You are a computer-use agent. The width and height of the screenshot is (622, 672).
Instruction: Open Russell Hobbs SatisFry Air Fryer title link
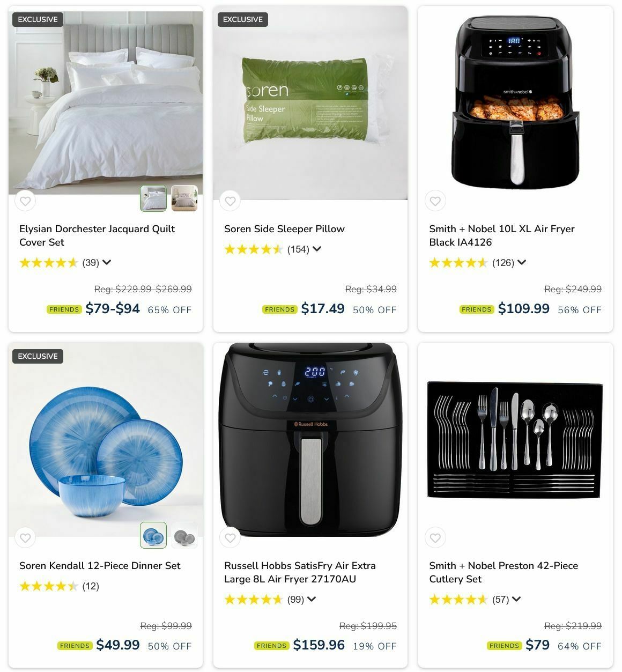tap(300, 572)
